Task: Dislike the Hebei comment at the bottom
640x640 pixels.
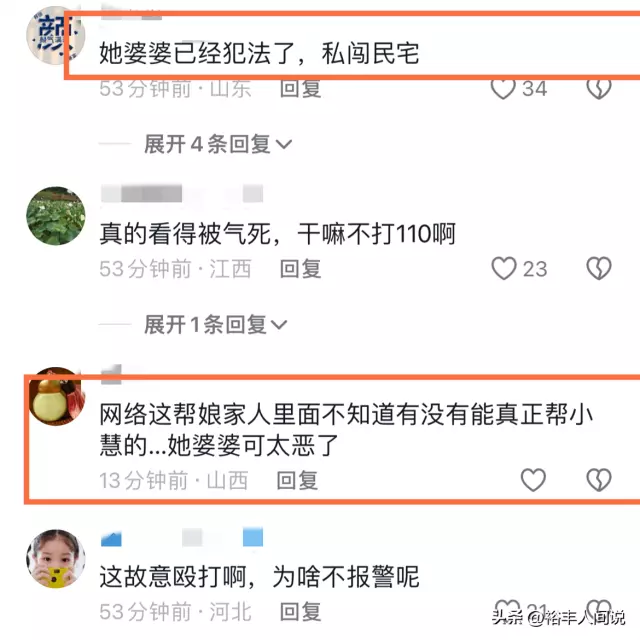Action: 599,609
